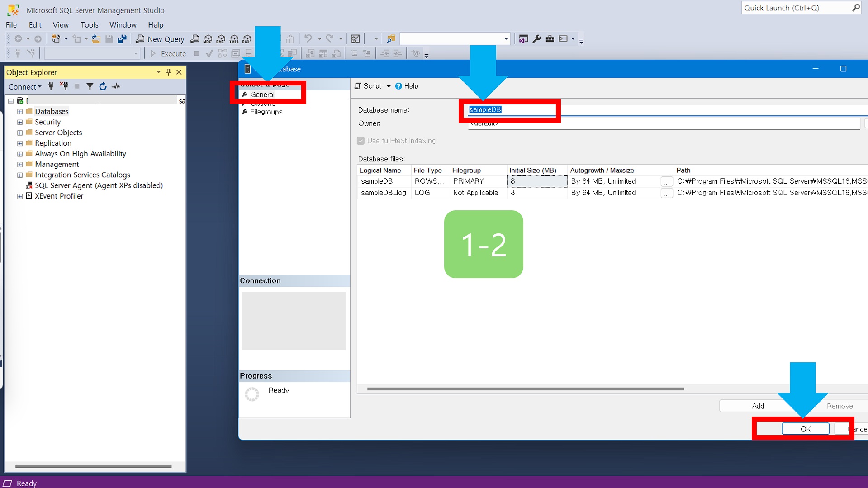This screenshot has height=488, width=868.
Task: Click the OK button
Action: tap(806, 429)
